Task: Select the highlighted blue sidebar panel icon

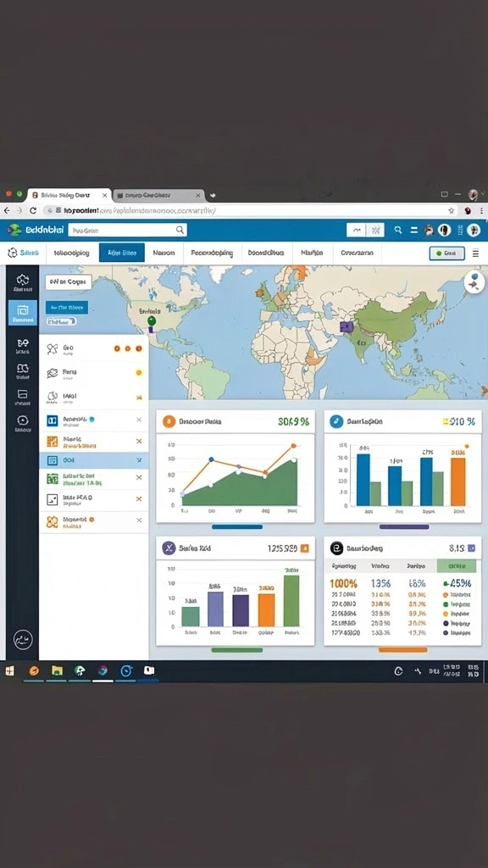Action: (x=23, y=313)
